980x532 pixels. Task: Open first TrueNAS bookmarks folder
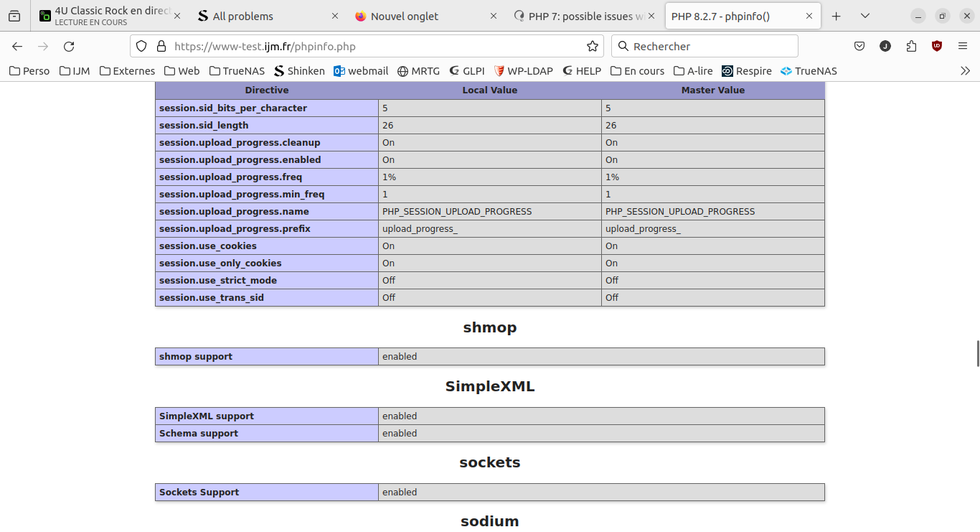point(237,71)
